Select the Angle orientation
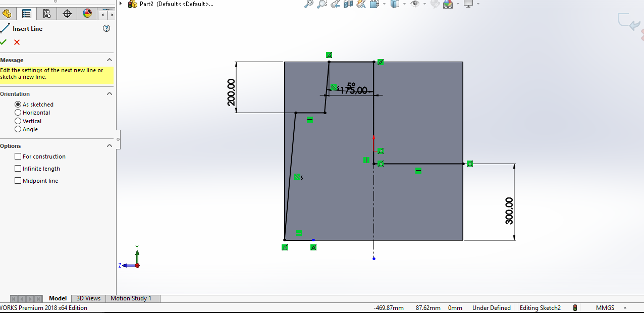The height and width of the screenshot is (313, 644). 18,129
